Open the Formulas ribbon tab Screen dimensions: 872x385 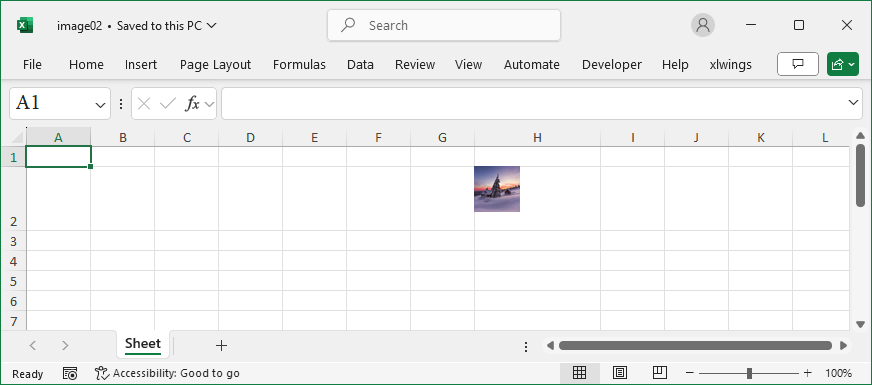pos(299,65)
